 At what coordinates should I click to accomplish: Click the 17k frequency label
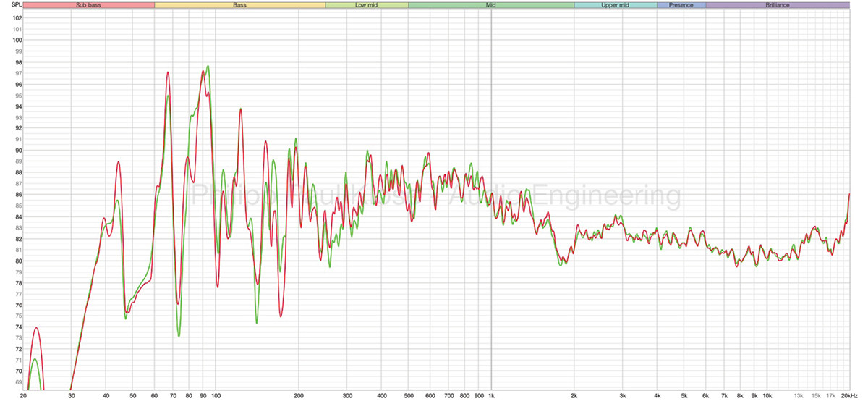[830, 397]
